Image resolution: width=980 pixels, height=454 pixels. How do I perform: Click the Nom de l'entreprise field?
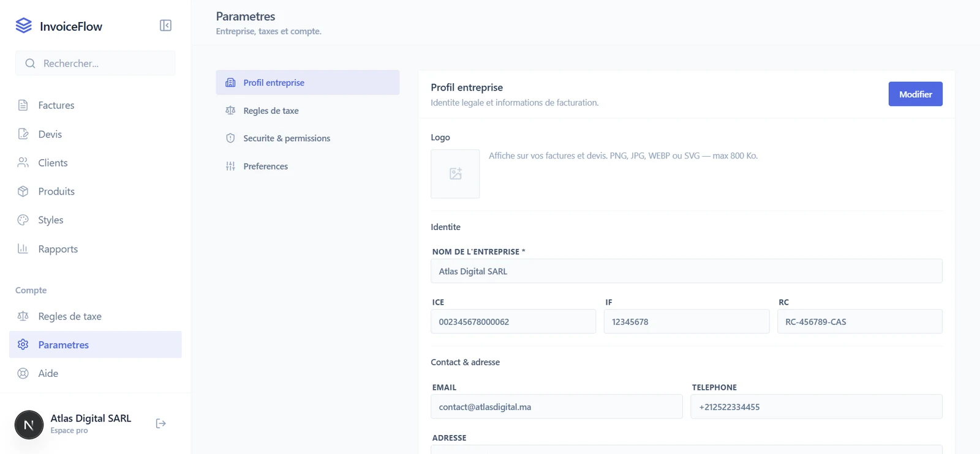coord(686,271)
